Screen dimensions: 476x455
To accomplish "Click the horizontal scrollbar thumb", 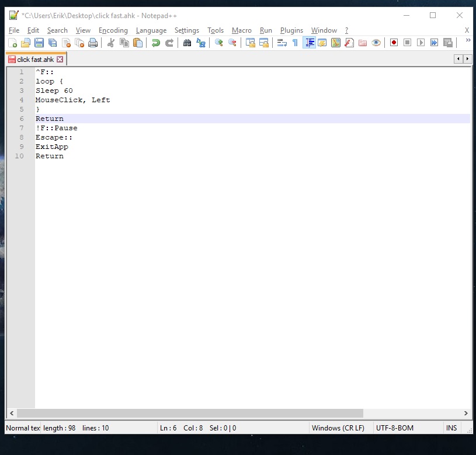I will pos(190,413).
